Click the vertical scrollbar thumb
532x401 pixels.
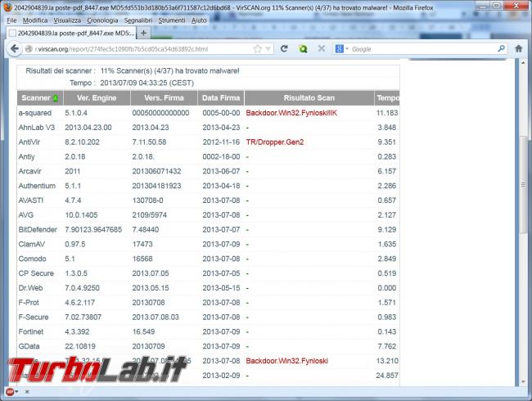tap(523, 185)
